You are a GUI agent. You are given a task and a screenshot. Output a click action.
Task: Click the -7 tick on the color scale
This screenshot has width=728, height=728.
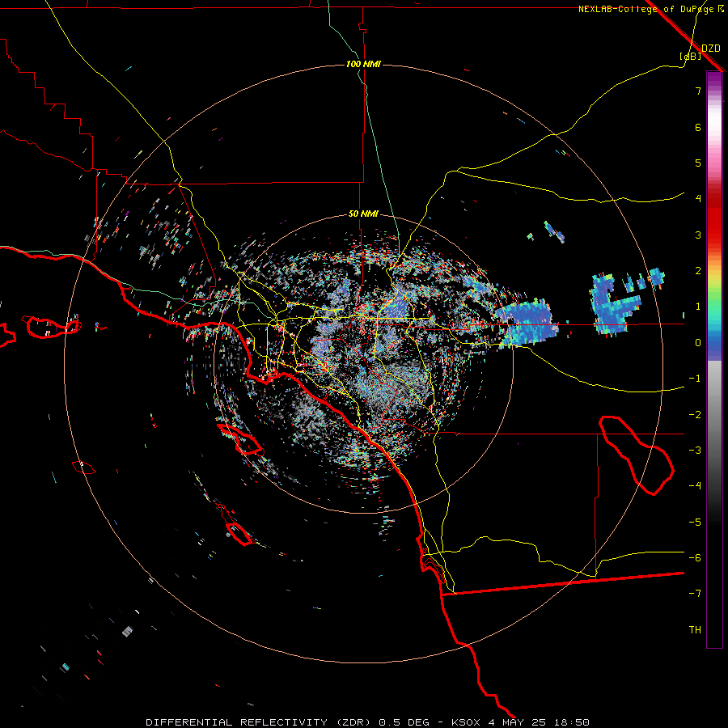(x=695, y=594)
